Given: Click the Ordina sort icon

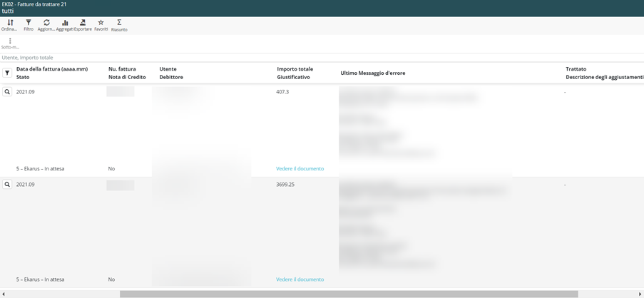Looking at the screenshot, I should [x=9, y=24].
